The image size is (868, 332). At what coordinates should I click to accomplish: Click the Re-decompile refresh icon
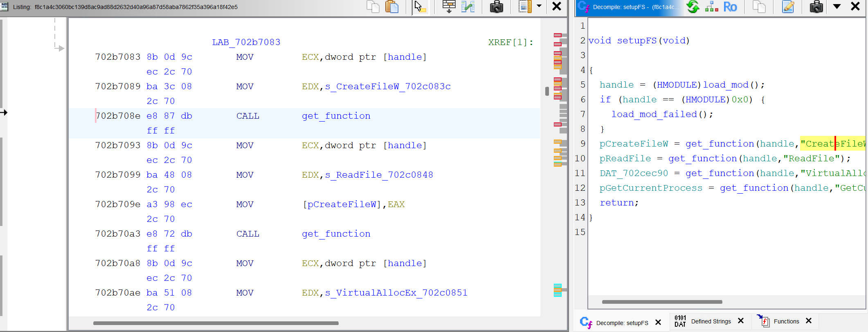coord(693,7)
